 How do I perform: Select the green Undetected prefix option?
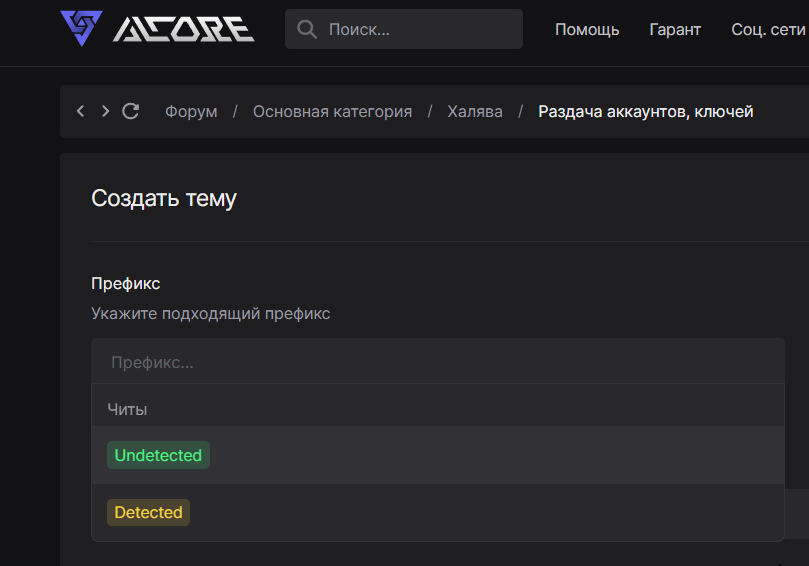click(158, 455)
